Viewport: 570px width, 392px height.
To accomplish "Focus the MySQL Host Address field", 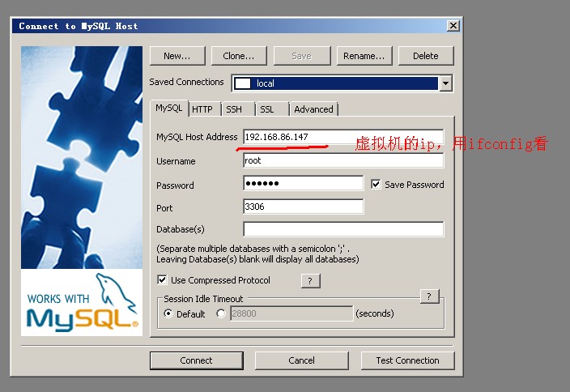I will pyautogui.click(x=343, y=137).
